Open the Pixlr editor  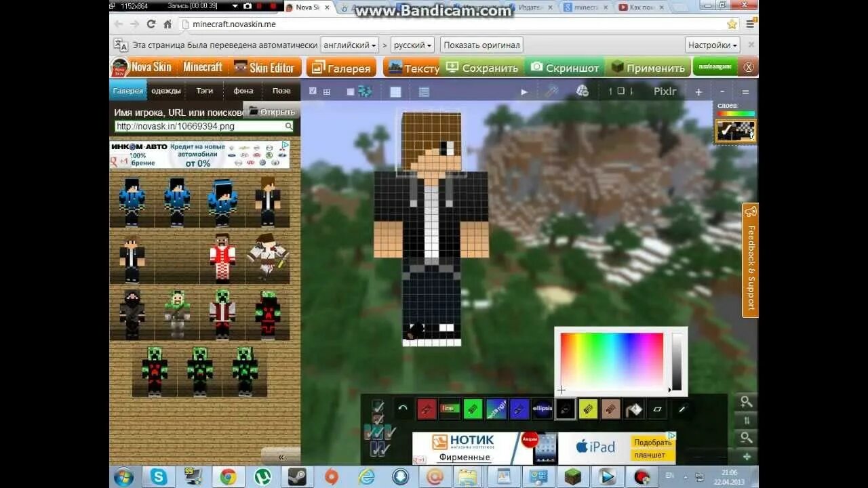point(665,91)
